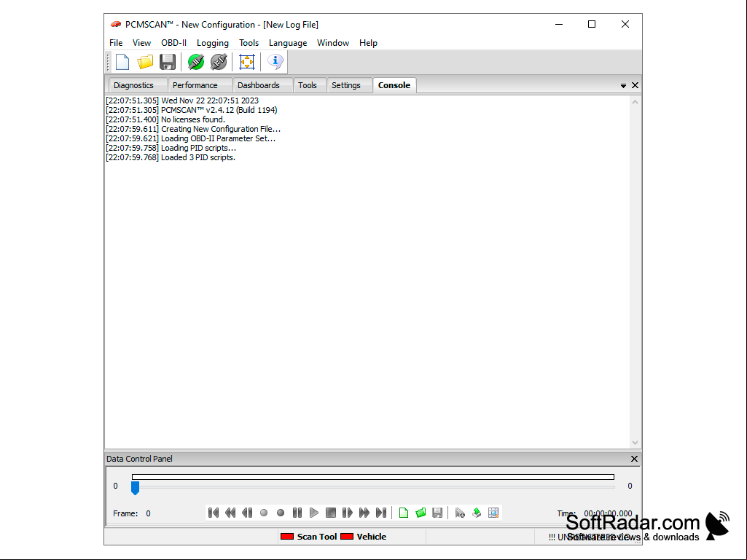This screenshot has width=747, height=560.
Task: Click the 'Frame: 0' label
Action: [x=132, y=513]
